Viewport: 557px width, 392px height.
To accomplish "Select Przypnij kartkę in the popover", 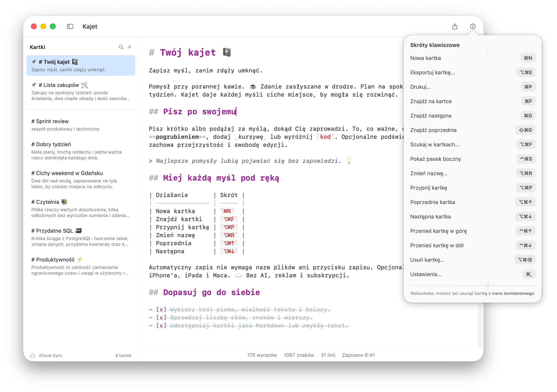I will [x=472, y=188].
